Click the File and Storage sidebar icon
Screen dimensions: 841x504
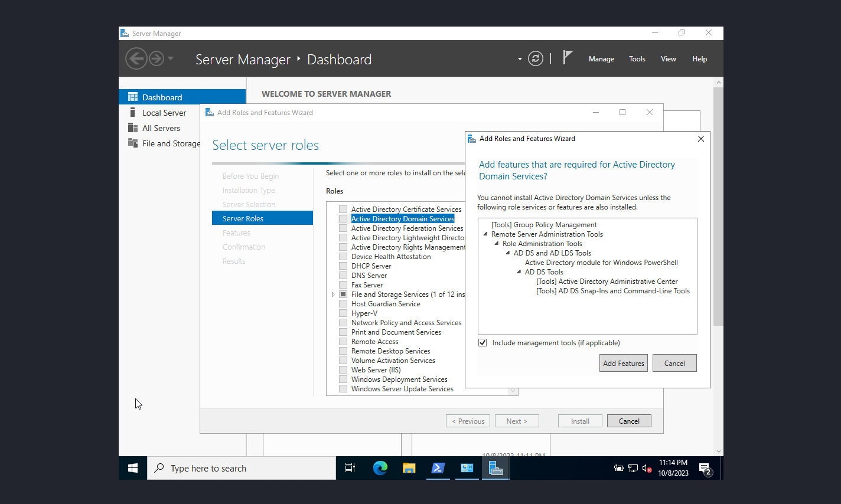(133, 143)
